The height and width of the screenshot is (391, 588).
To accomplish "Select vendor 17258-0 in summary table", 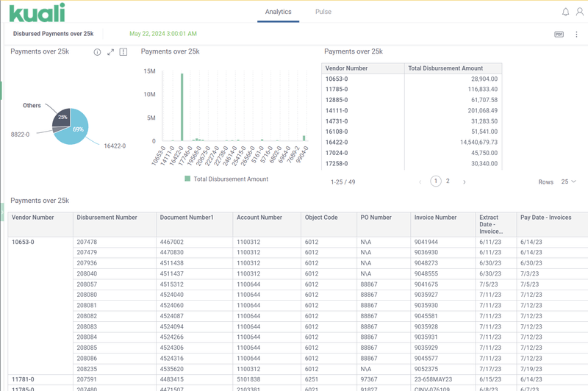I will [337, 164].
